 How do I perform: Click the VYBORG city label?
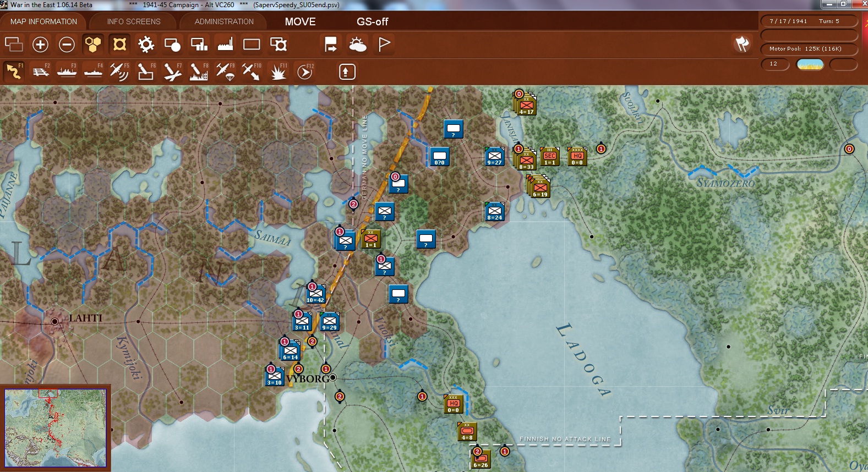click(307, 379)
